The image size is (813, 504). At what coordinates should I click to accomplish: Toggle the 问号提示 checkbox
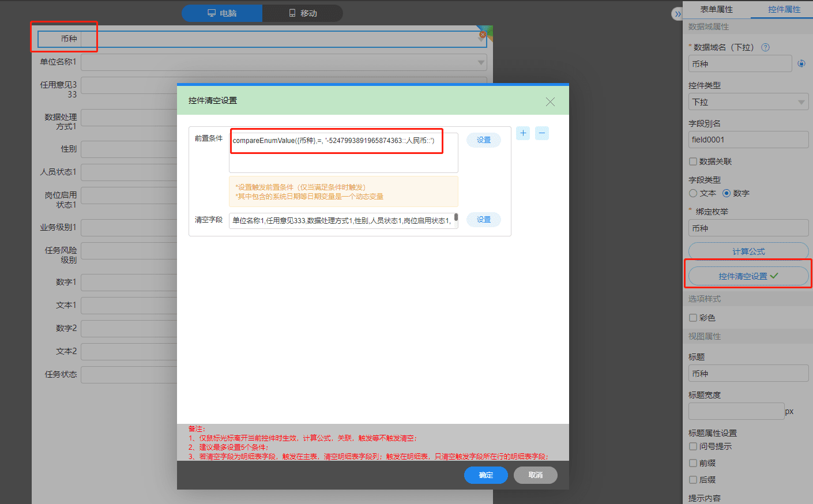tap(693, 446)
